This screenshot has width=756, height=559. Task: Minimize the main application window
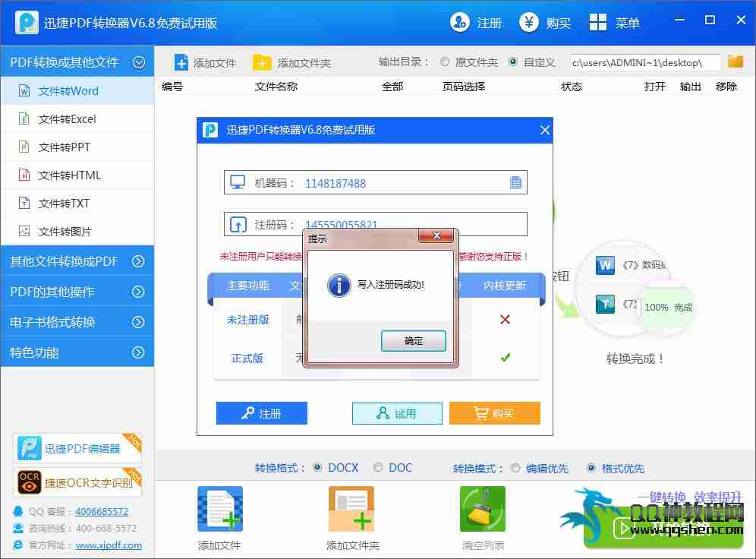pyautogui.click(x=679, y=21)
